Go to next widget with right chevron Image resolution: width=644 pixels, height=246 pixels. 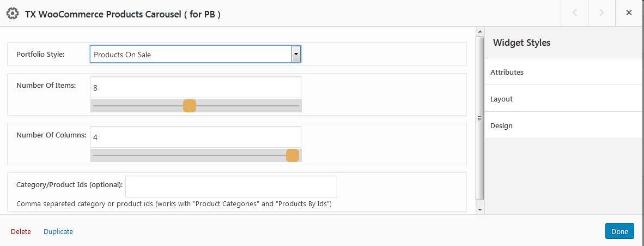[602, 13]
